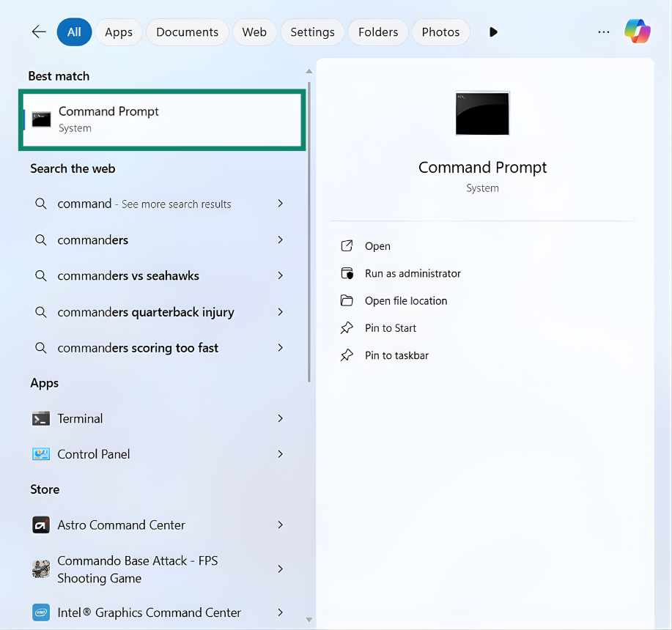Switch to the Apps filter tab
The image size is (672, 630).
[x=119, y=32]
